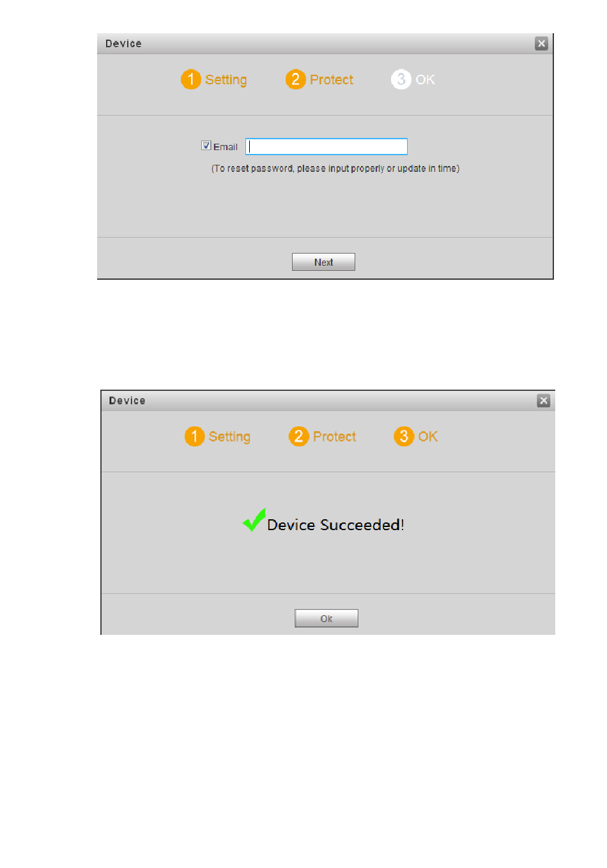
Task: Uncheck the Email checkbox
Action: click(206, 146)
